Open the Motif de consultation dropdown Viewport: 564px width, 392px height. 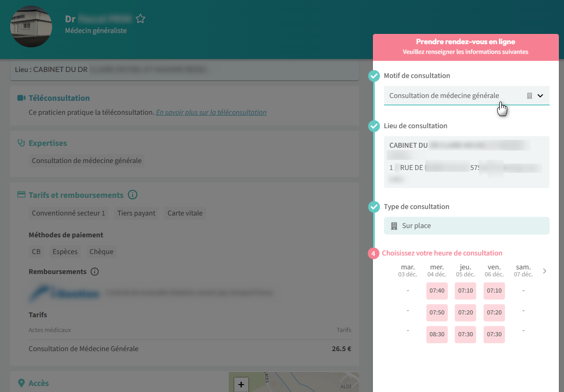pos(466,96)
